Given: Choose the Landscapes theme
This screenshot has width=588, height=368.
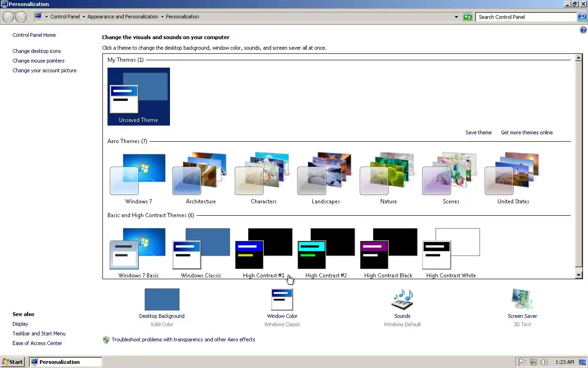Looking at the screenshot, I should click(x=326, y=178).
